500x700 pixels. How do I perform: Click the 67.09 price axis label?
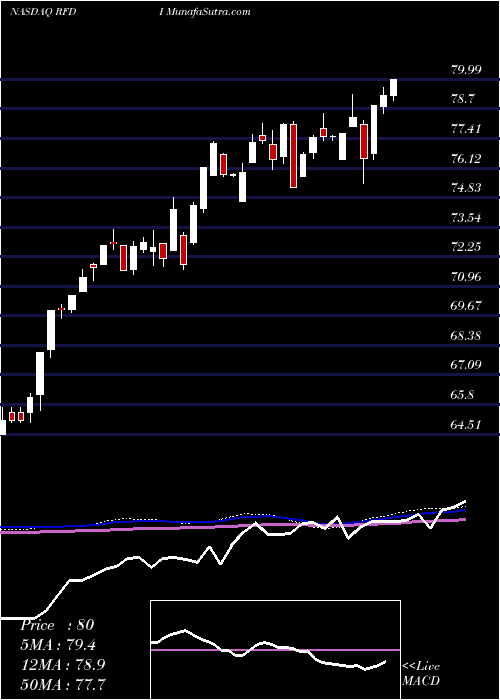click(467, 365)
